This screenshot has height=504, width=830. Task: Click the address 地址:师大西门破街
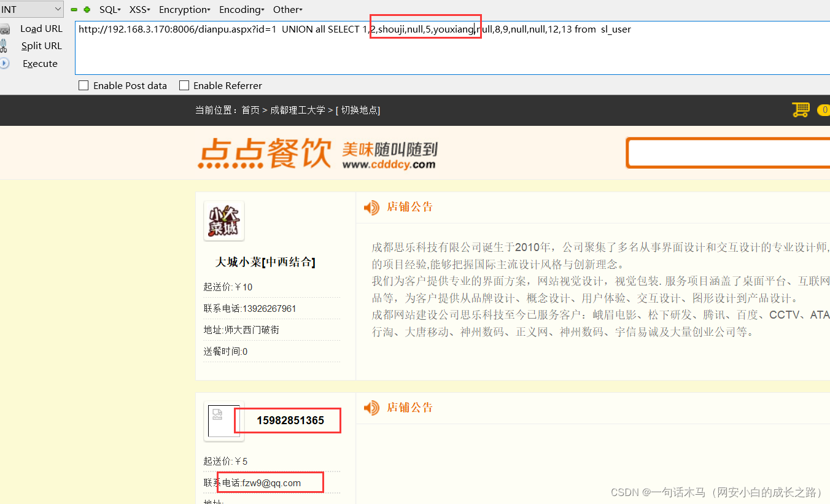click(x=241, y=330)
